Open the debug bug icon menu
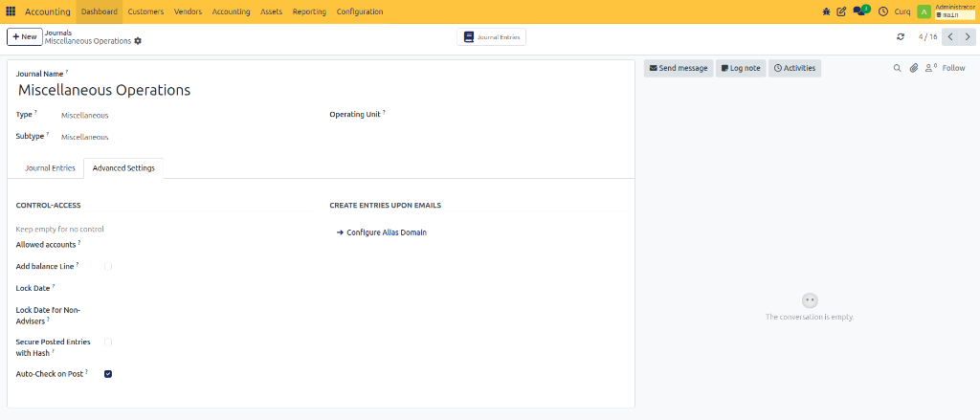The height and width of the screenshot is (420, 980). [826, 11]
